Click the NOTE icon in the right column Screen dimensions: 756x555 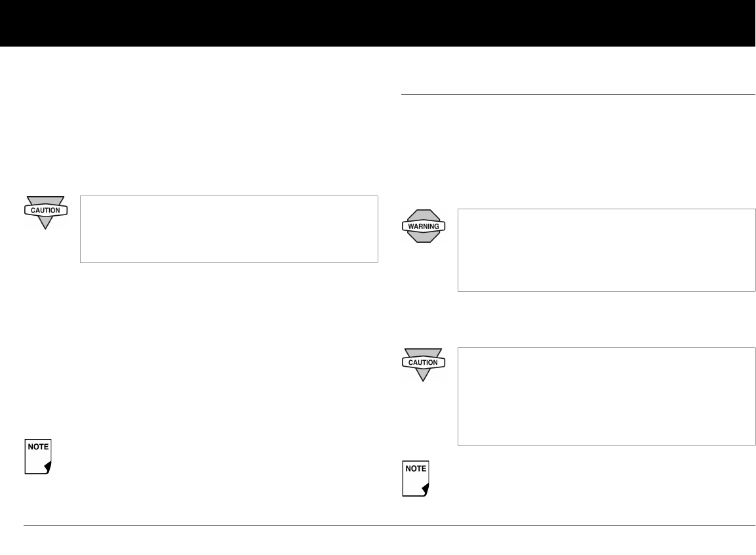[x=415, y=478]
